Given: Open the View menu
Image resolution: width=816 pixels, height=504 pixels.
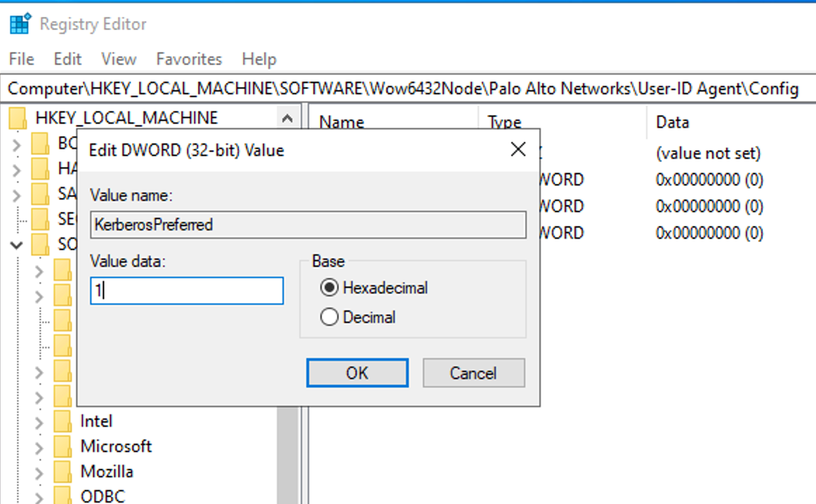Looking at the screenshot, I should 118,59.
